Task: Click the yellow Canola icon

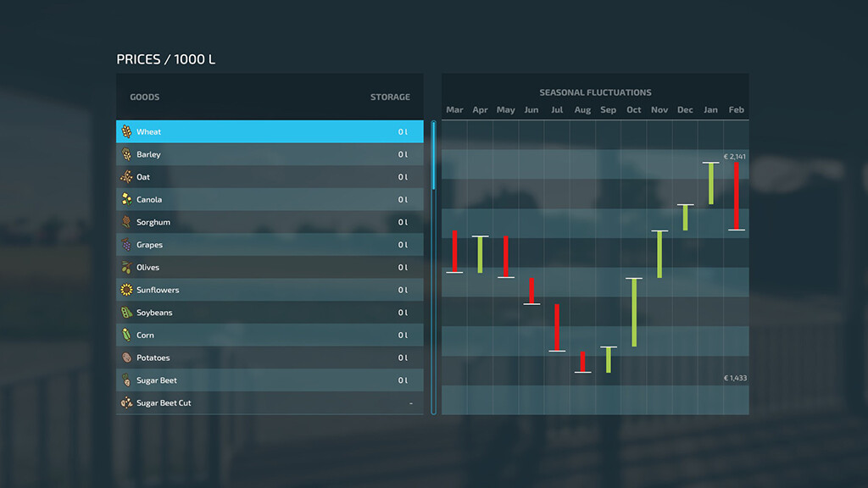Action: pyautogui.click(x=126, y=200)
